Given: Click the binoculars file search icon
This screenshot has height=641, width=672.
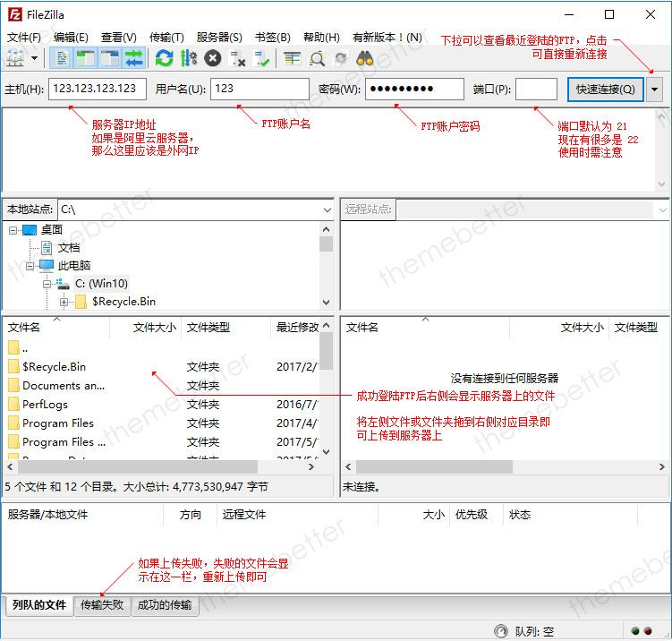Looking at the screenshot, I should (365, 58).
